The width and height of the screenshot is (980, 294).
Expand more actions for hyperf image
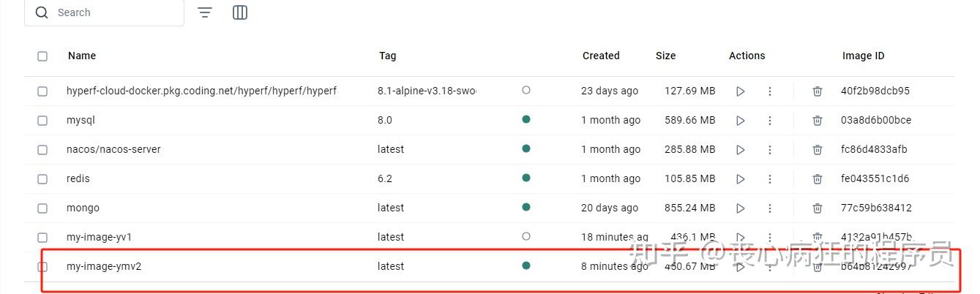pyautogui.click(x=769, y=91)
